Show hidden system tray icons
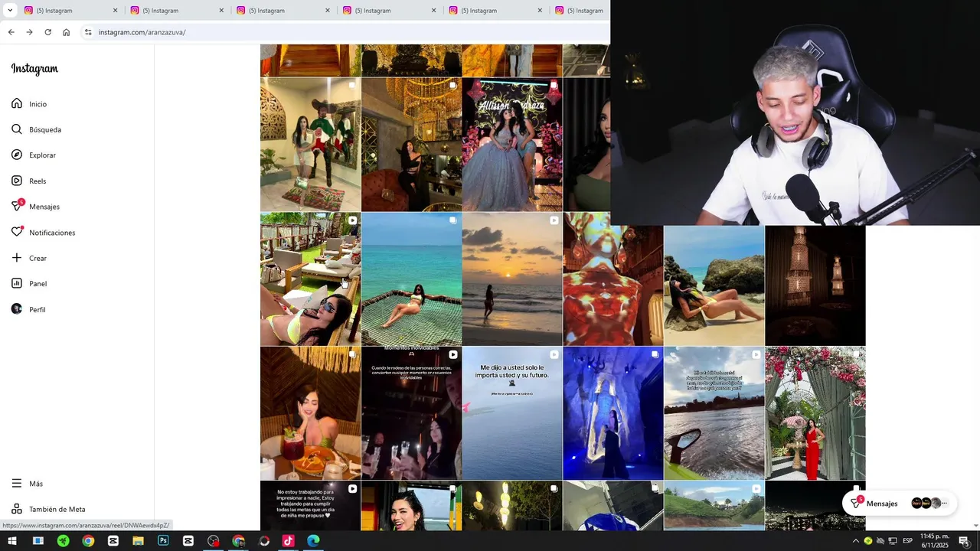Image resolution: width=980 pixels, height=551 pixels. click(x=856, y=541)
